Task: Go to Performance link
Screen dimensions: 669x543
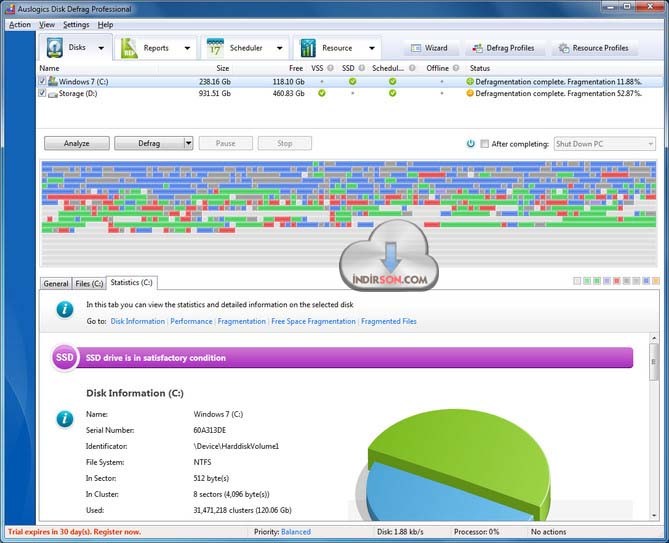Action: pos(191,321)
